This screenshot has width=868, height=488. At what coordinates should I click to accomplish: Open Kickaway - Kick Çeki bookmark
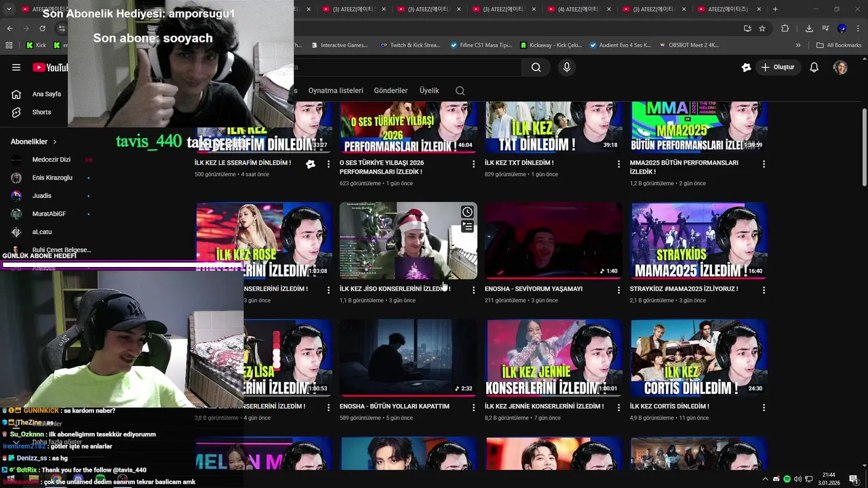551,45
